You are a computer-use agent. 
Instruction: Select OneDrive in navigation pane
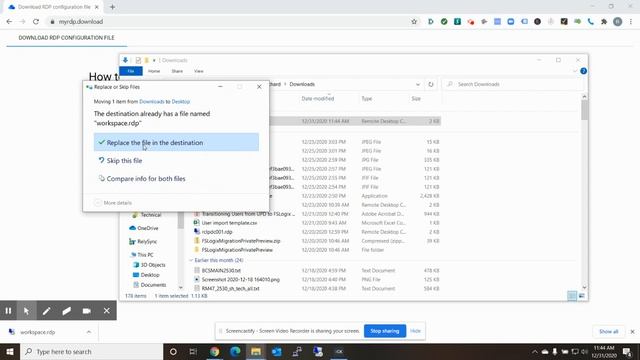click(144, 228)
